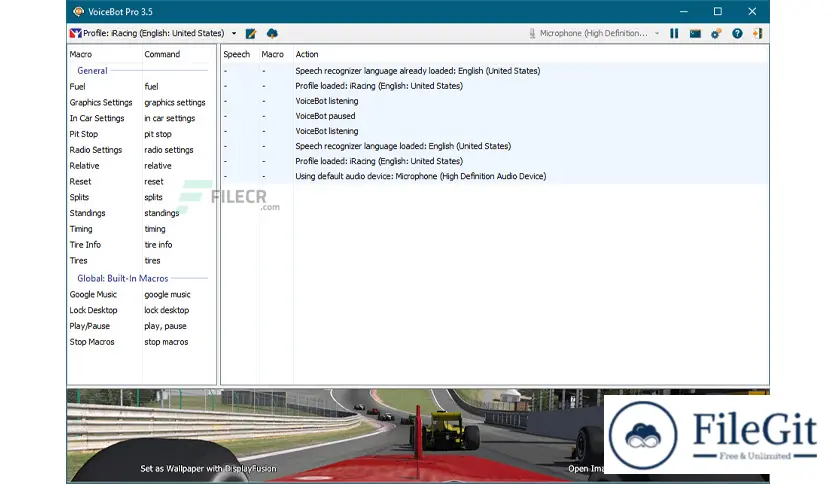Click the 'graphics settings' command text
The width and height of the screenshot is (836, 484).
[x=174, y=102]
